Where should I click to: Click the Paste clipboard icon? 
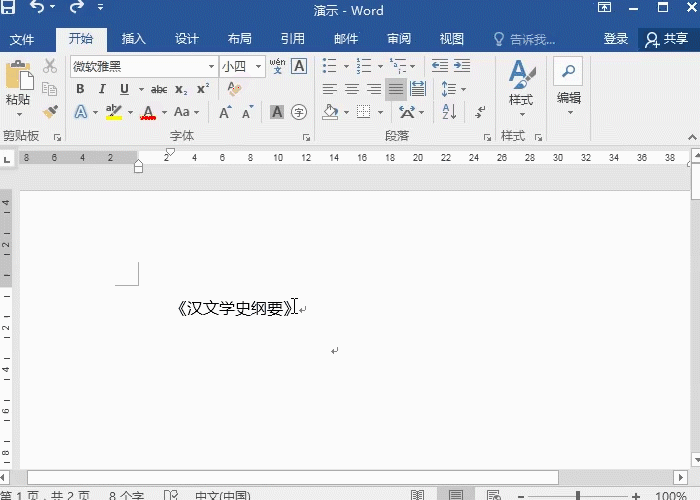point(19,75)
